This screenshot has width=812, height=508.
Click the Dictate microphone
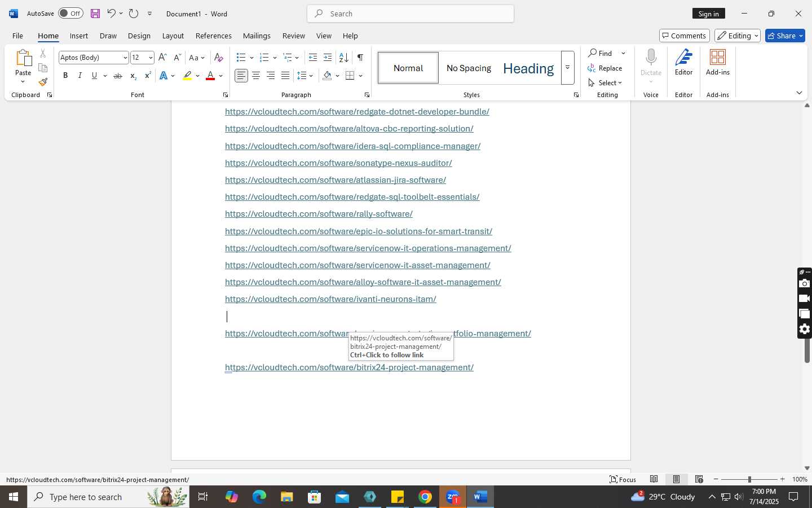(x=651, y=59)
